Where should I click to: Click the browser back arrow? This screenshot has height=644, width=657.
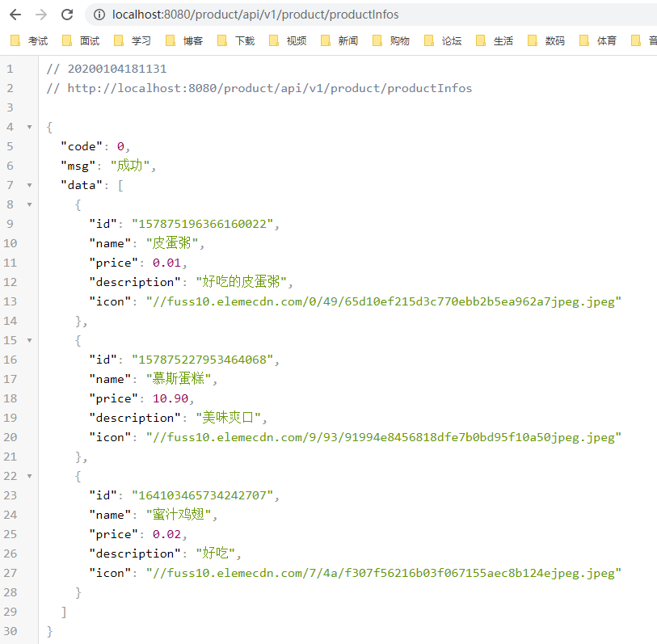tap(15, 15)
